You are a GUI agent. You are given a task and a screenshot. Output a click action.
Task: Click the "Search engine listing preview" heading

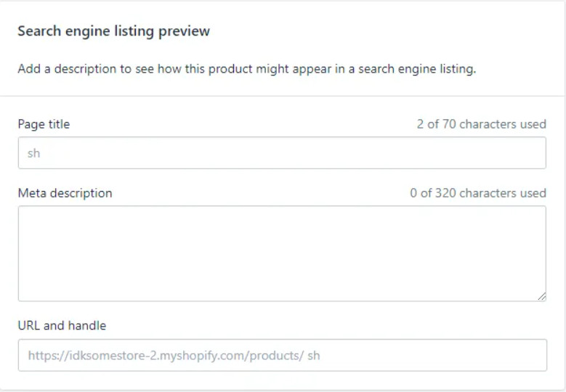pyautogui.click(x=113, y=31)
